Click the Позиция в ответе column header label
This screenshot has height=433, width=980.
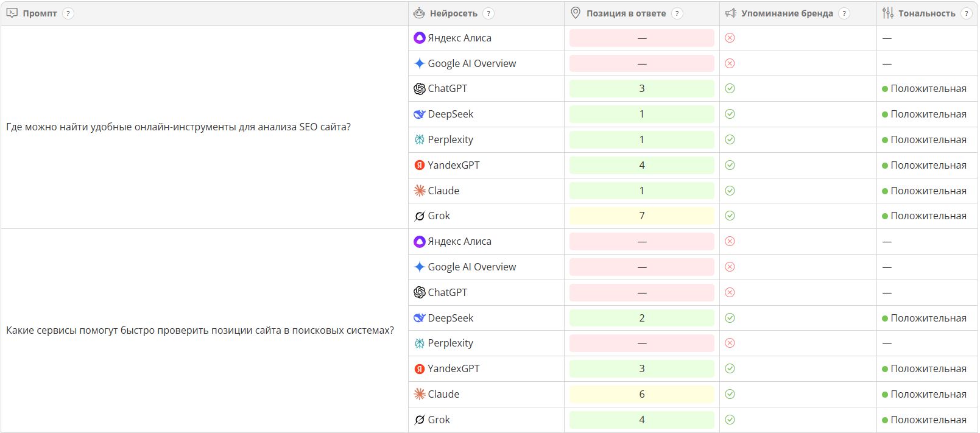[x=626, y=13]
